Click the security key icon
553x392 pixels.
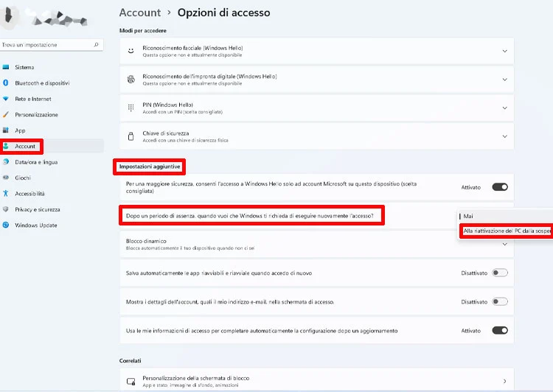click(x=131, y=136)
